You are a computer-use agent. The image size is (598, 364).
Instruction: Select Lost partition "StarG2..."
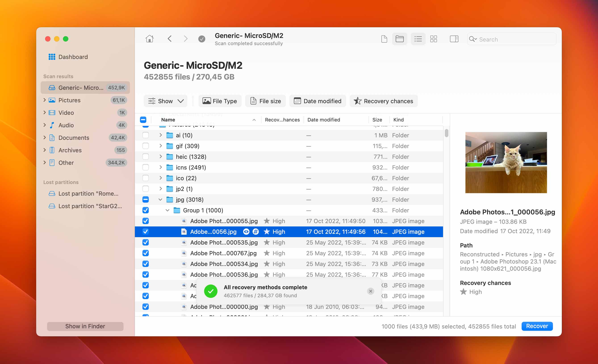(86, 206)
